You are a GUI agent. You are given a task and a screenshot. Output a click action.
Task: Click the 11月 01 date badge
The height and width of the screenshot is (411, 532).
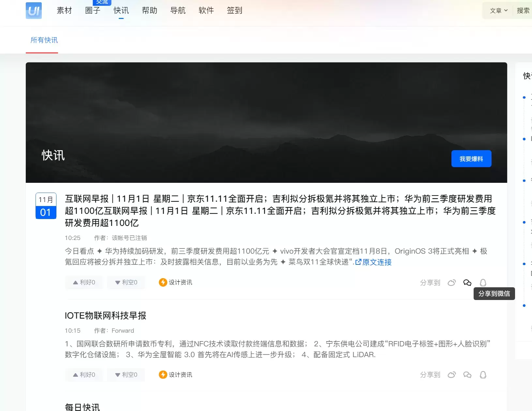pyautogui.click(x=46, y=206)
